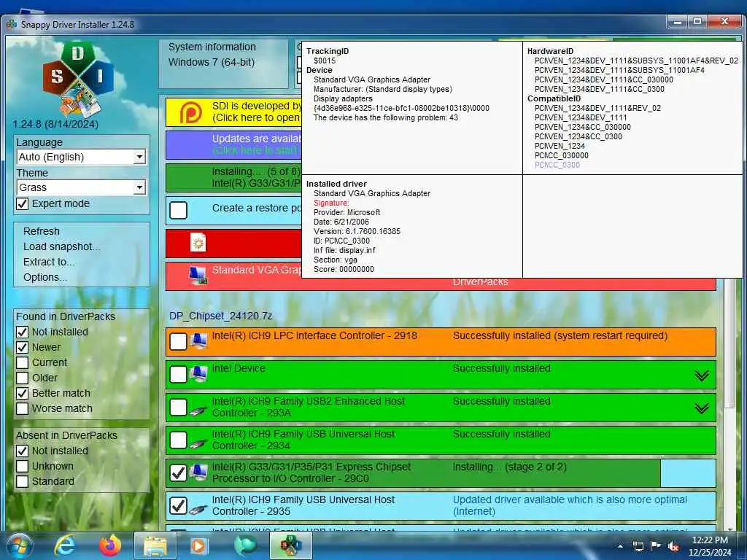Viewport: 747px width, 560px height.
Task: Click Extract to... in the side menu
Action: 49,262
